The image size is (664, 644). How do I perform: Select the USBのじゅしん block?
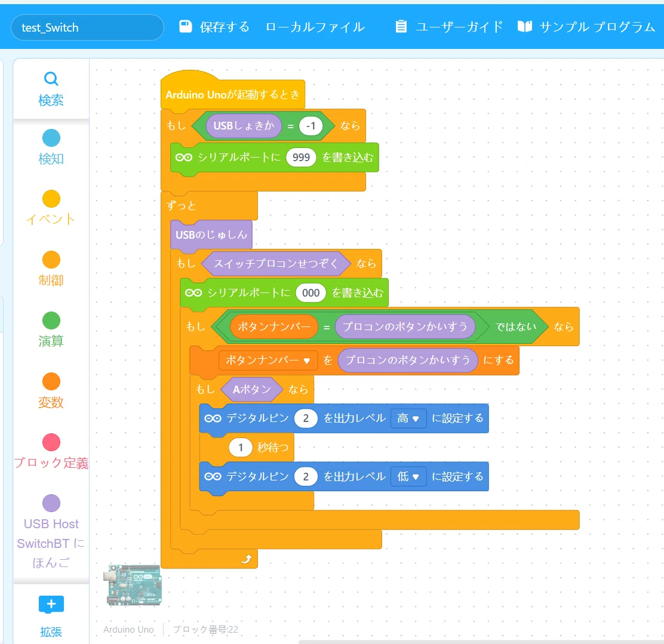coord(211,235)
